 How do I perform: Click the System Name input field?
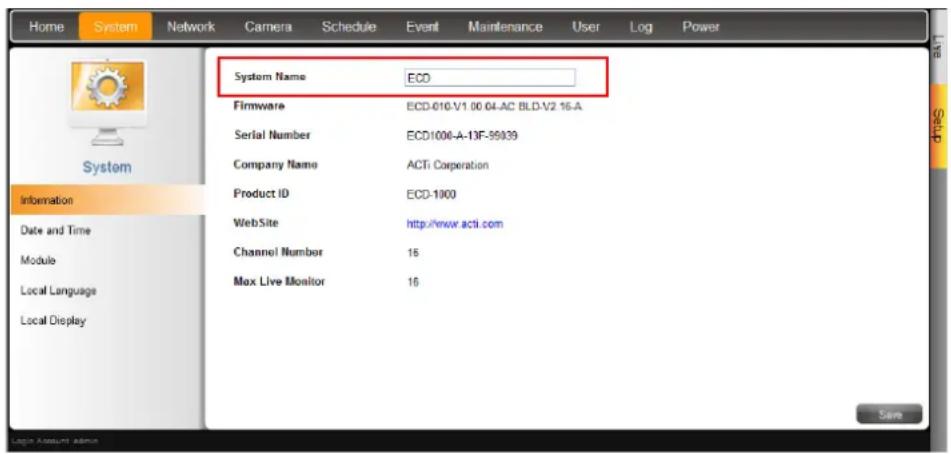(x=489, y=78)
